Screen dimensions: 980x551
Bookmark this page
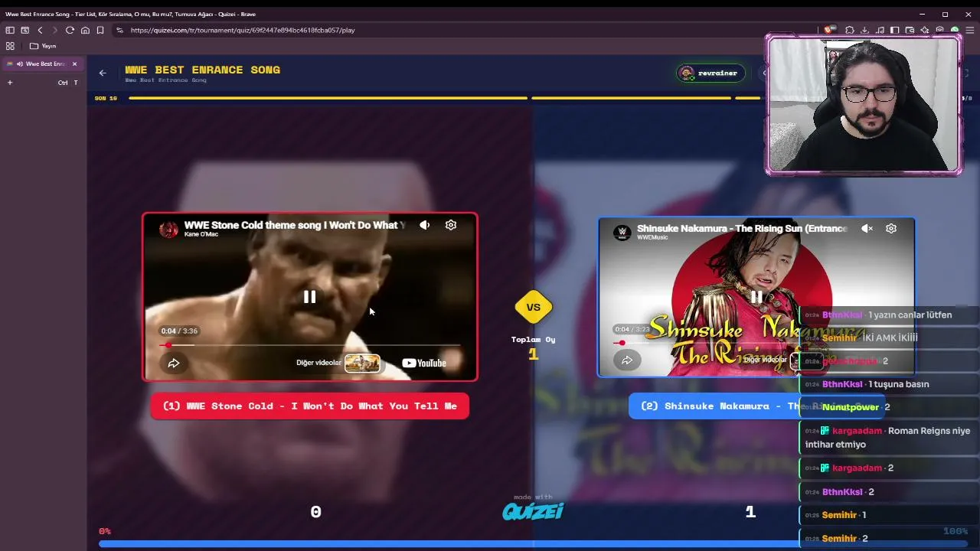(100, 30)
